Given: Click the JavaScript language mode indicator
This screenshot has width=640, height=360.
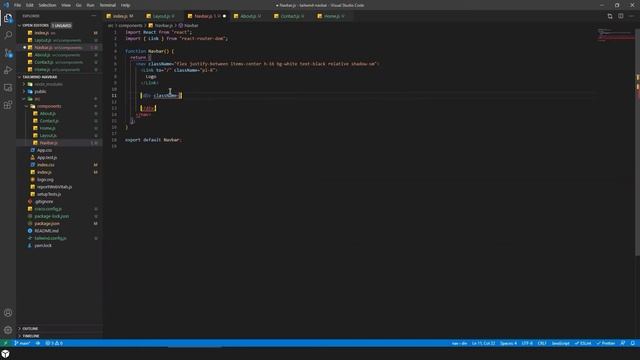Looking at the screenshot, I should (x=560, y=343).
